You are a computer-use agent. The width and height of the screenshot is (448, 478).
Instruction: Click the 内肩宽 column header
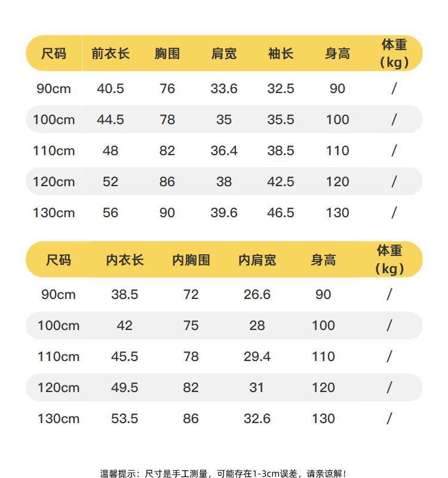(257, 260)
